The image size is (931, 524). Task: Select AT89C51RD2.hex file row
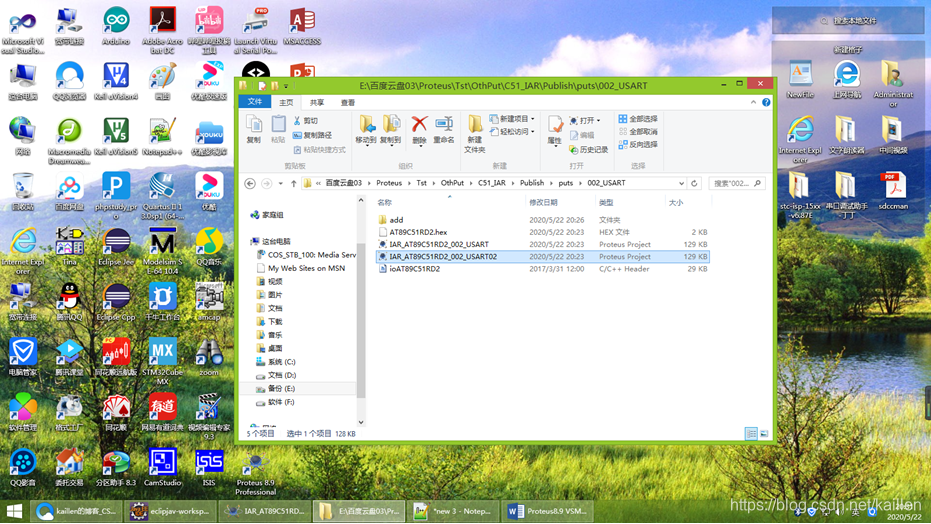[x=543, y=232]
